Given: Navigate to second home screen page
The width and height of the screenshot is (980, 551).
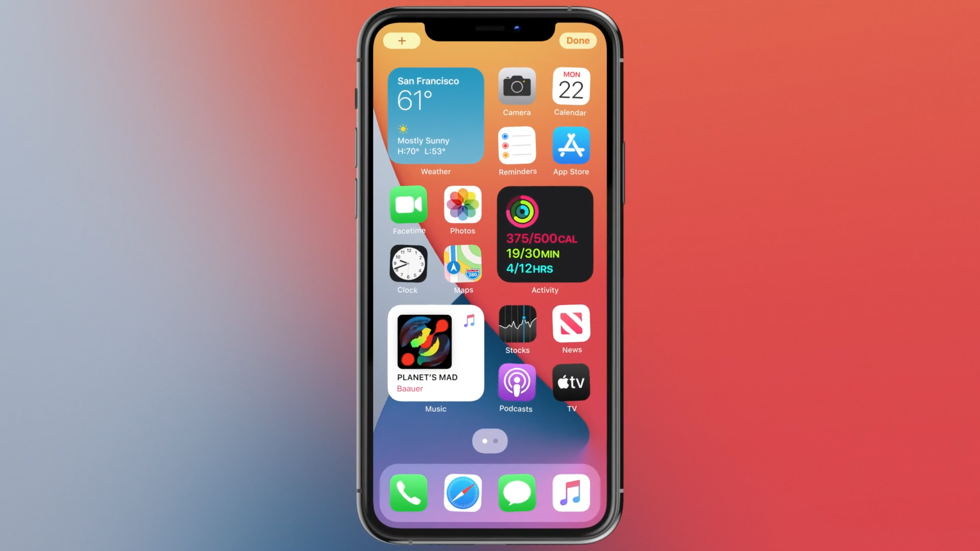Looking at the screenshot, I should click(x=495, y=441).
